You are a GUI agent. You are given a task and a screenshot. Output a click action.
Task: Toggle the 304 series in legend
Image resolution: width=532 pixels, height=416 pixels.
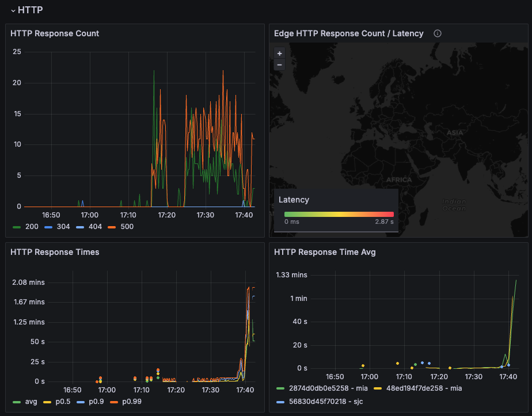pos(63,227)
